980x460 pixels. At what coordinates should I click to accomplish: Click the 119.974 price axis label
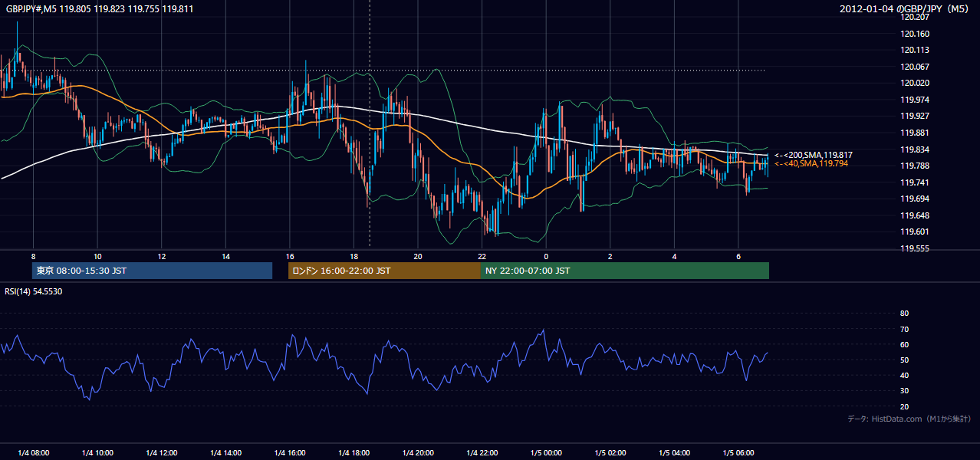click(914, 100)
